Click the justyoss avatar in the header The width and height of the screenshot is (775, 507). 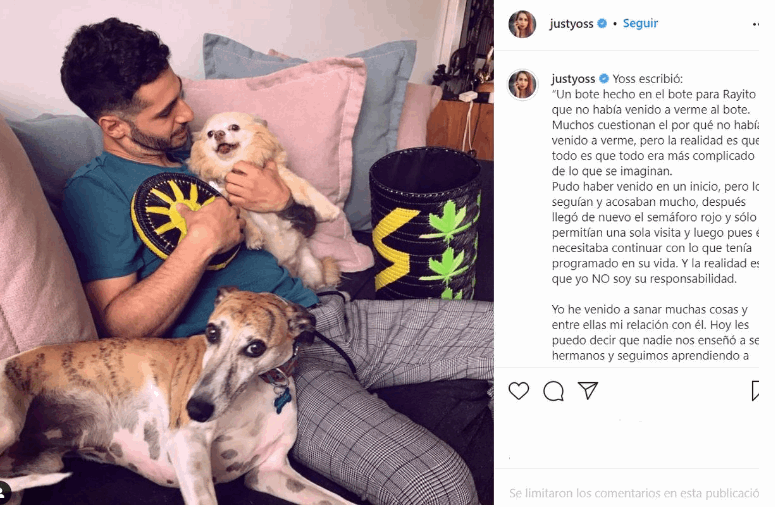click(x=522, y=24)
